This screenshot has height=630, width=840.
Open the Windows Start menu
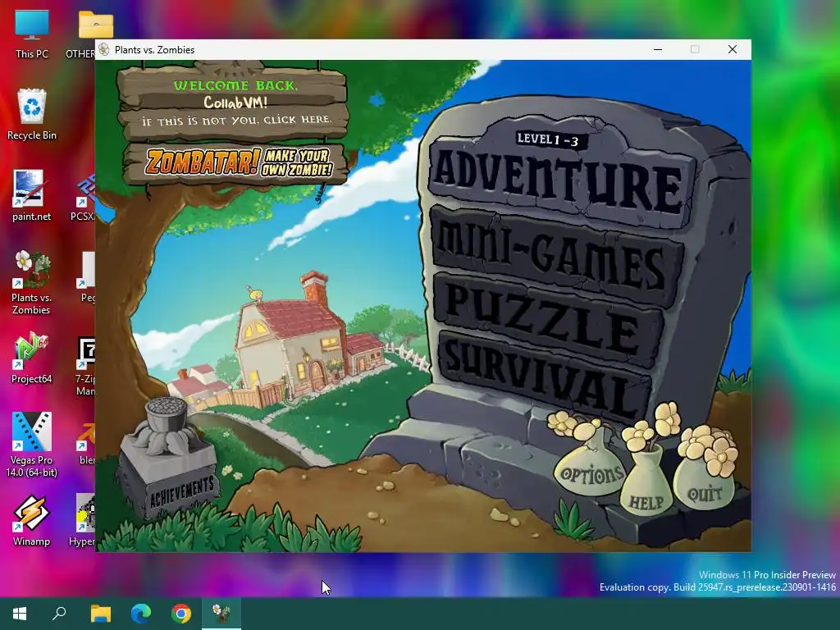point(20,614)
